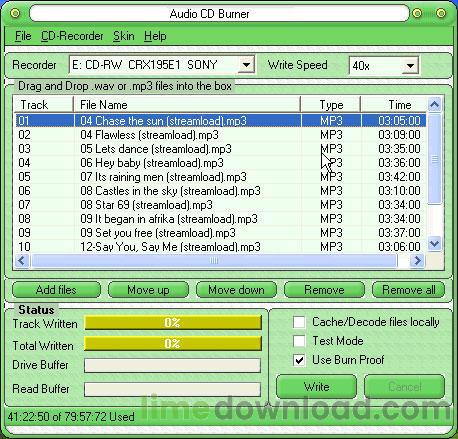
Task: Toggle the Test Mode checkbox
Action: pyautogui.click(x=299, y=341)
